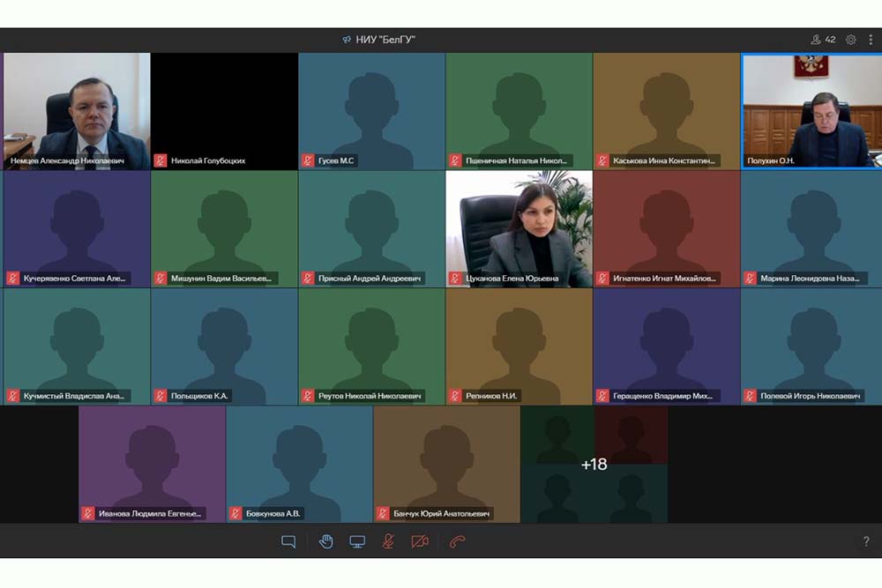Click muted mic icon next to Николай Голубоцких

point(161,161)
